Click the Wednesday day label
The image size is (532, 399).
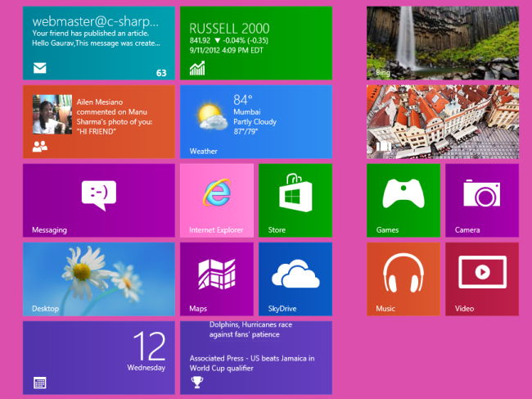tap(147, 368)
